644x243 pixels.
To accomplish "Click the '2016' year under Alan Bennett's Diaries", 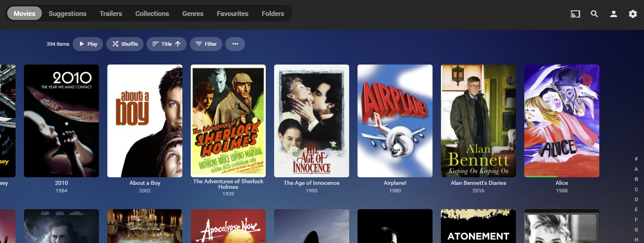I will [x=478, y=191].
